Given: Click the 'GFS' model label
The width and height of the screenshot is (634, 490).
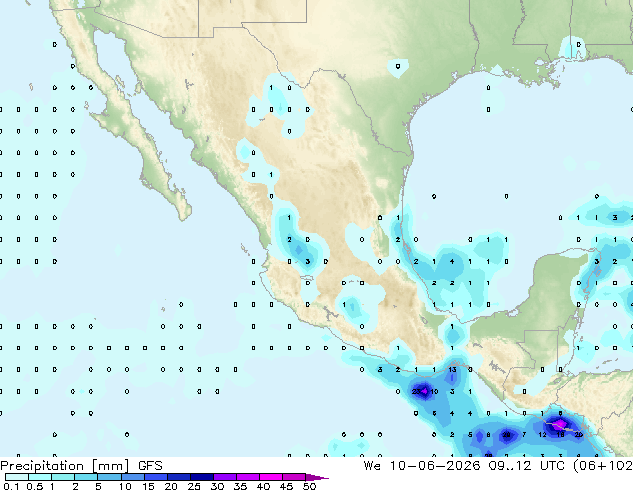Looking at the screenshot, I should click(150, 466).
